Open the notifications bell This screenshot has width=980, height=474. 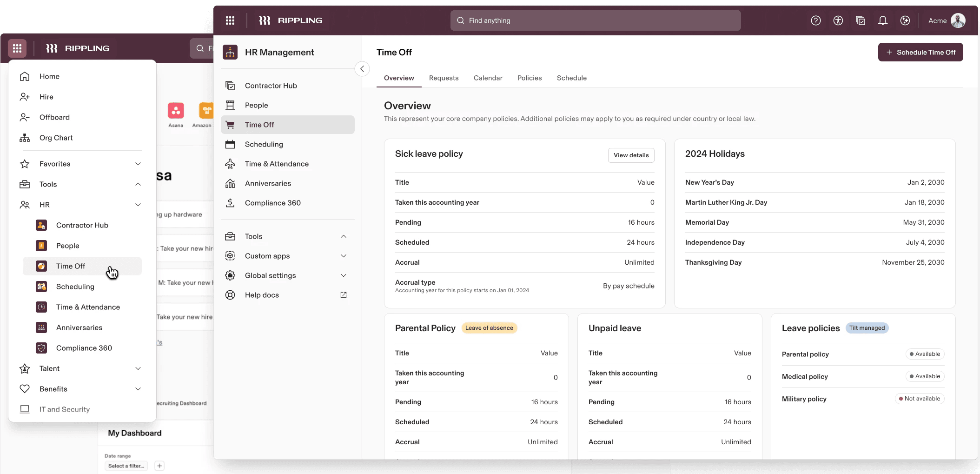[x=883, y=20]
